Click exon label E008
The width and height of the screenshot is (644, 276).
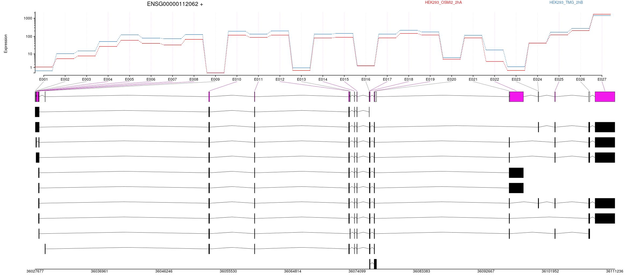(x=194, y=79)
